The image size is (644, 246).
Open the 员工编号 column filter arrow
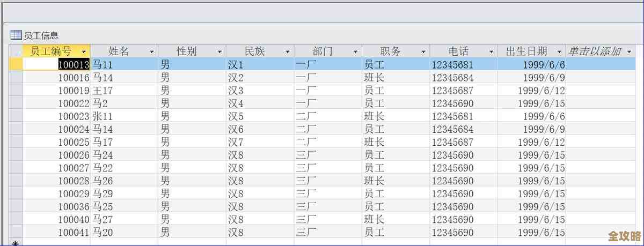(84, 51)
